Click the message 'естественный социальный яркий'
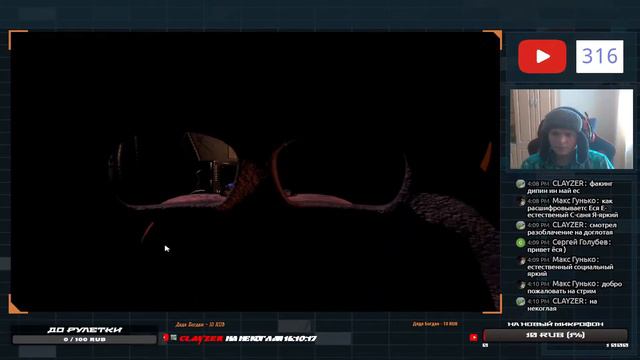Image resolution: width=640 pixels, height=360 pixels. (570, 270)
